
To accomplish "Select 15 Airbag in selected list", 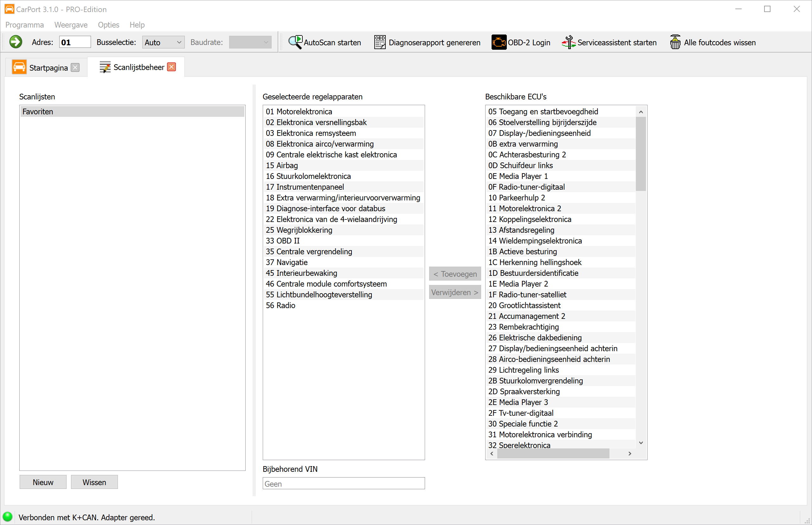I will coord(282,165).
